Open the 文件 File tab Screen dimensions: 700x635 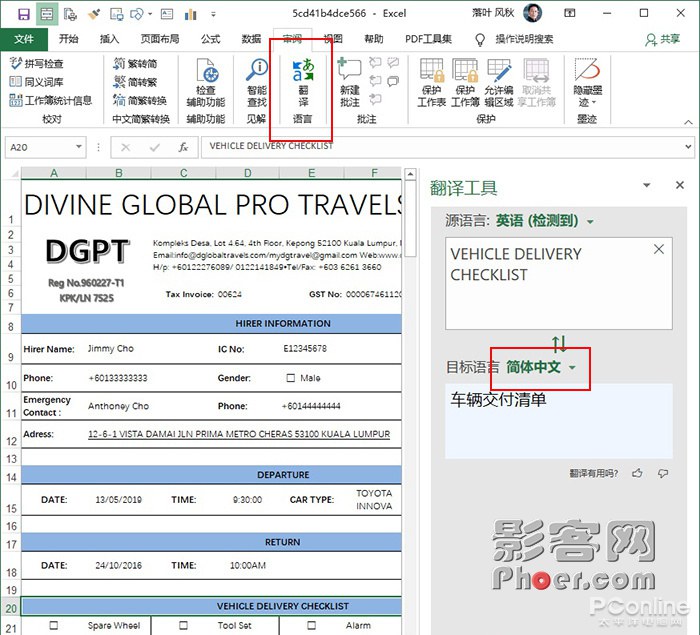coord(24,39)
